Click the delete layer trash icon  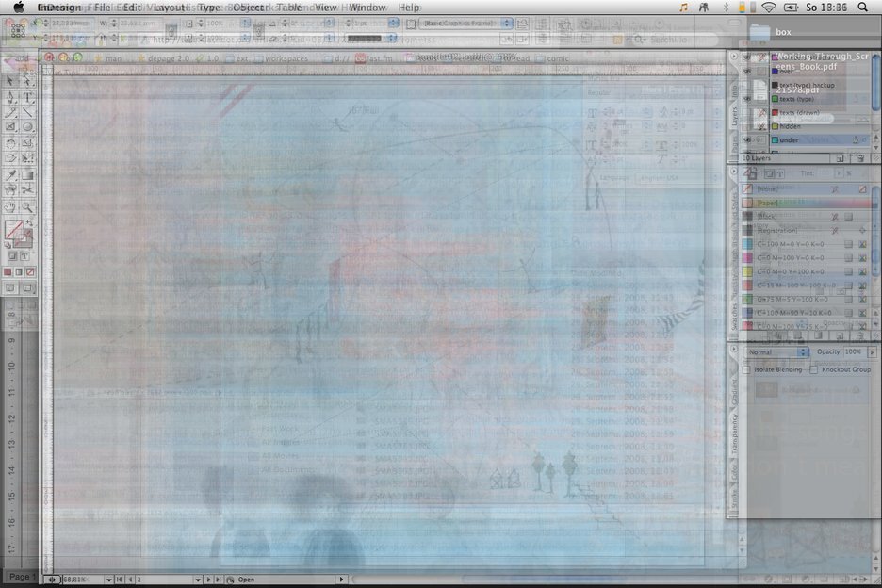tap(860, 158)
